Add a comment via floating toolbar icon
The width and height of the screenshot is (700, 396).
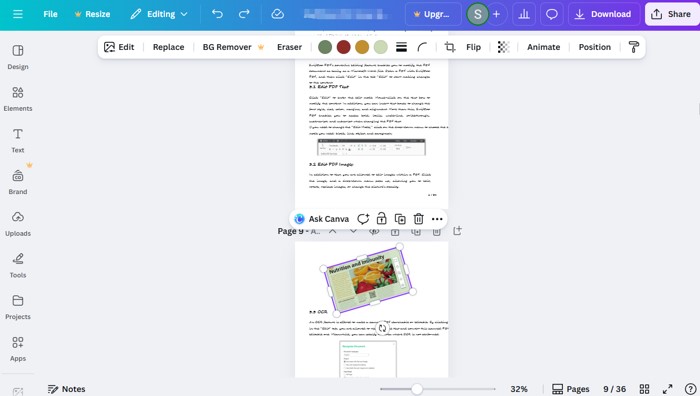click(x=363, y=219)
